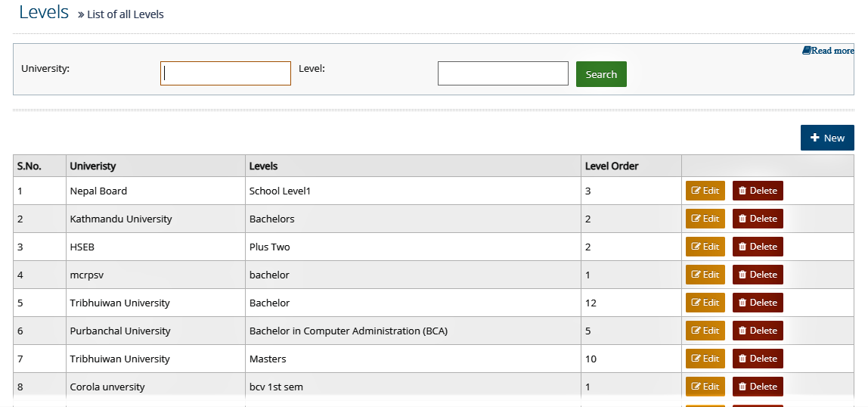This screenshot has height=407, width=868.
Task: Delete the Kathmandu University Bachelors entry
Action: (x=758, y=219)
